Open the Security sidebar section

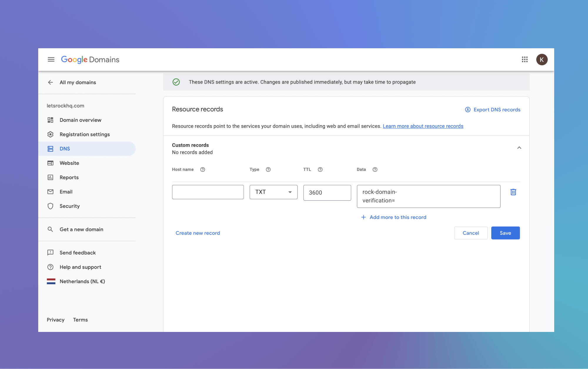[x=69, y=206]
